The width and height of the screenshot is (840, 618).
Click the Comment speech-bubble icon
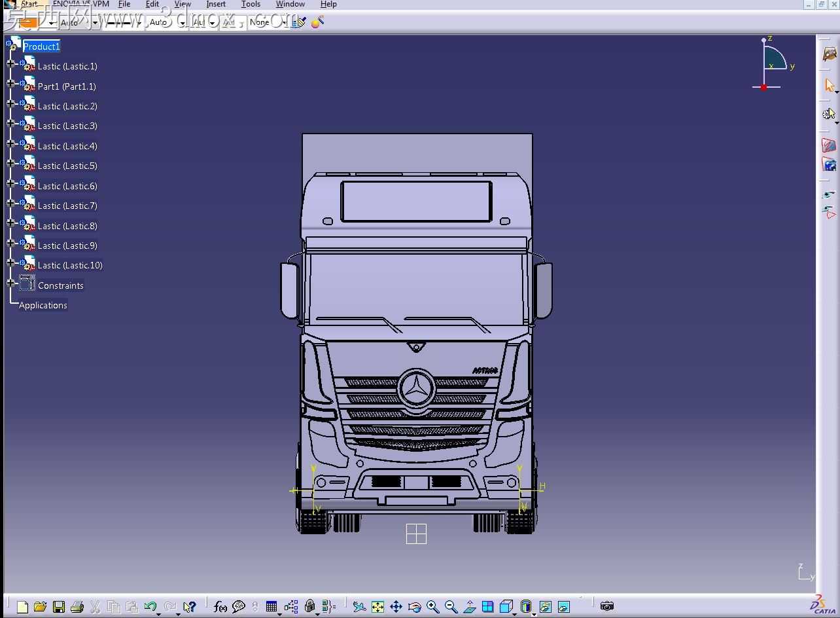(239, 607)
